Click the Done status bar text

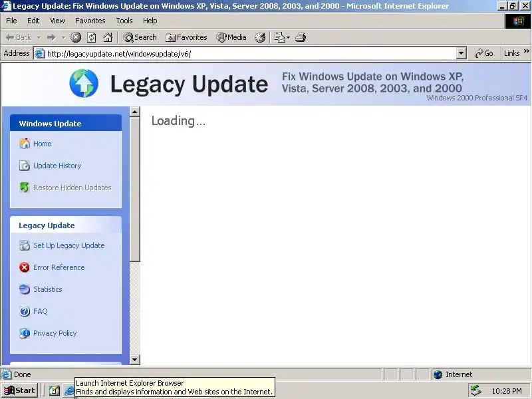[23, 374]
